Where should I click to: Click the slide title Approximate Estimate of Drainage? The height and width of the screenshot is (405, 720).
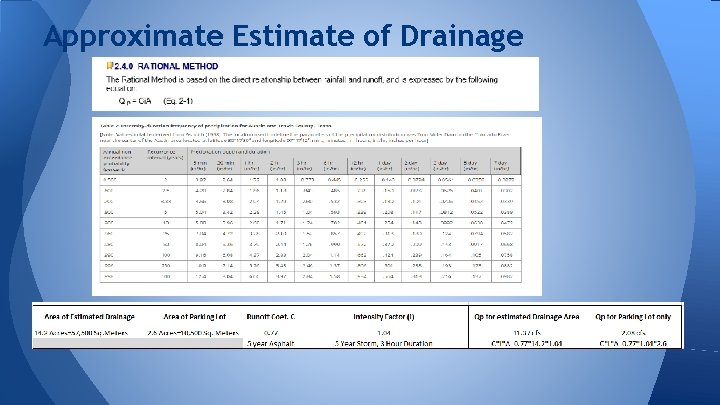[x=283, y=36]
